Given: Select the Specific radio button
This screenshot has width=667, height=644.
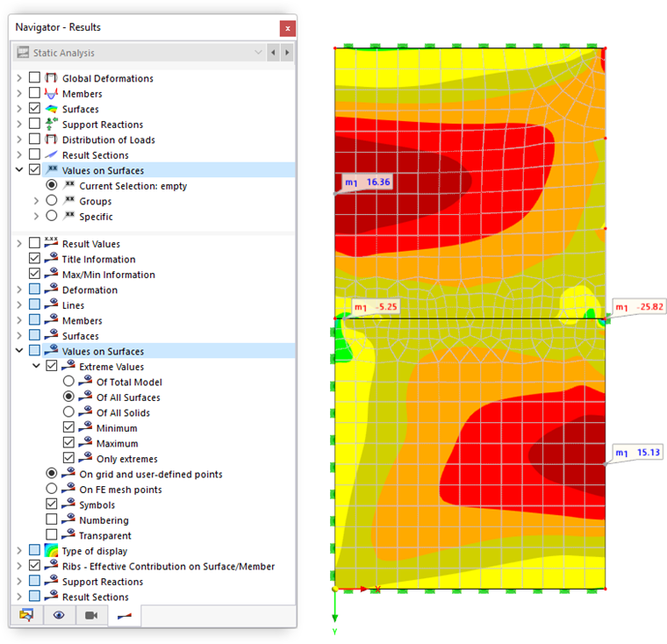Looking at the screenshot, I should (x=52, y=215).
